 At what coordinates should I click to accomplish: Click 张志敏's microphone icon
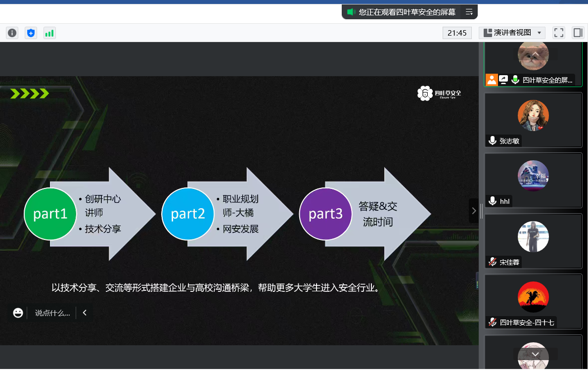(492, 141)
